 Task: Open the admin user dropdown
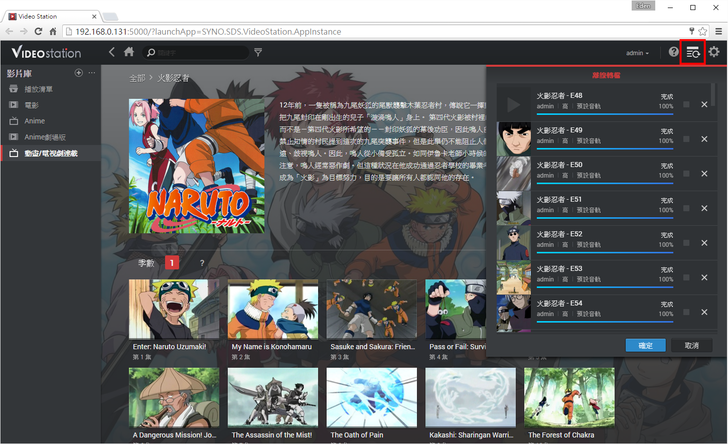[x=636, y=52]
